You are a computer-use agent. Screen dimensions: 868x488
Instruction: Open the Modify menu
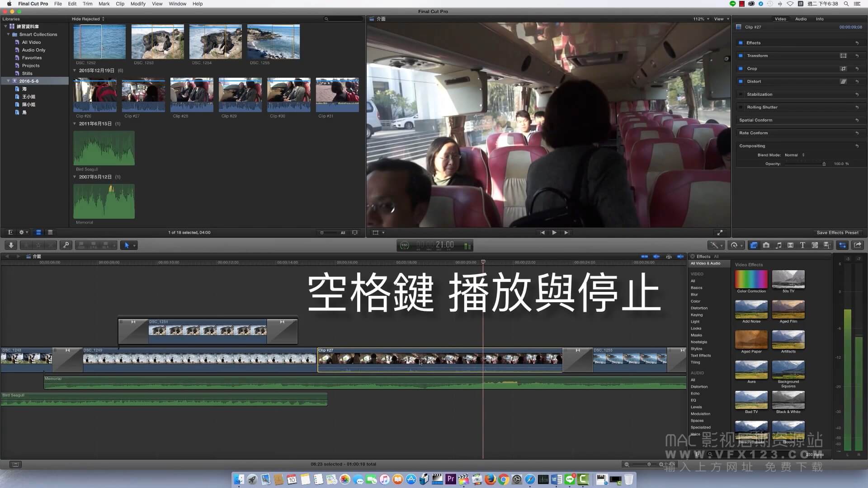tap(138, 4)
